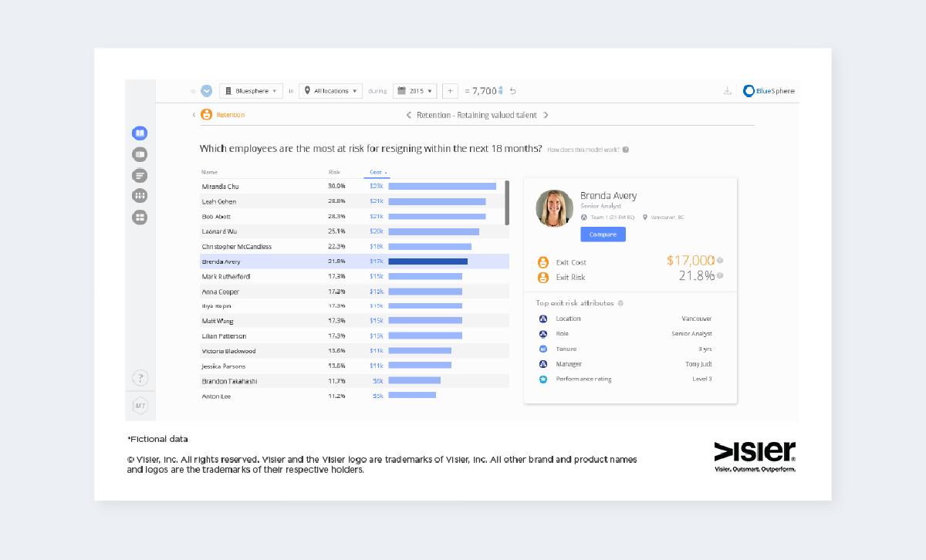Click Vancouver, BC location on profile card

click(667, 218)
